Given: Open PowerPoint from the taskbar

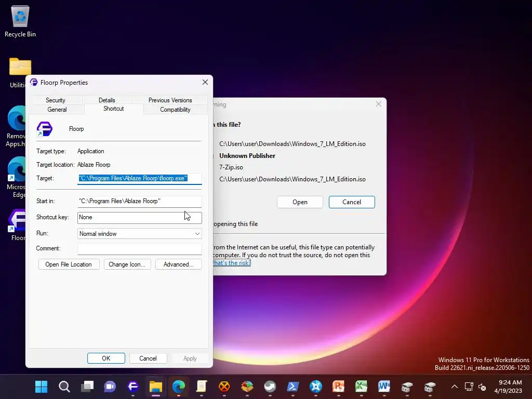Looking at the screenshot, I should pos(339,387).
